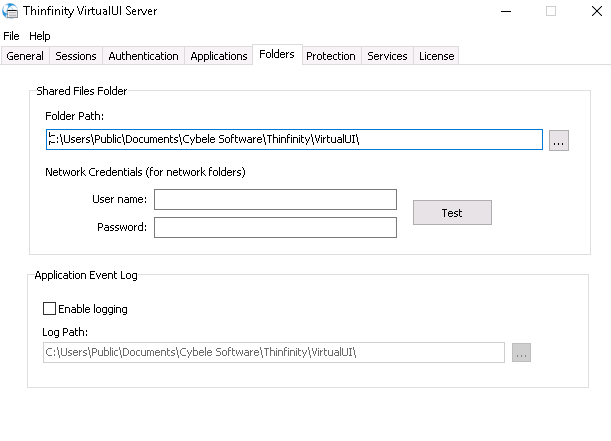Click the 'Network Credentials (for network folders)' text
This screenshot has height=441, width=611.
(x=145, y=172)
